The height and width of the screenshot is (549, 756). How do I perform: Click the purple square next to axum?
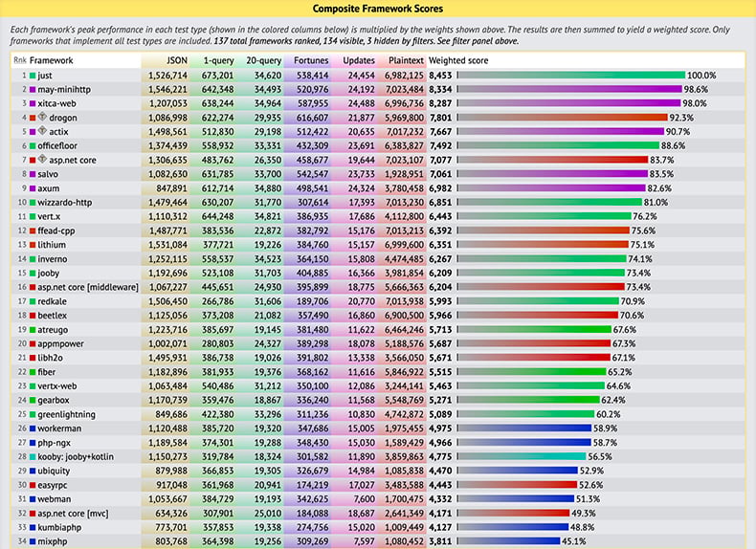pos(33,188)
